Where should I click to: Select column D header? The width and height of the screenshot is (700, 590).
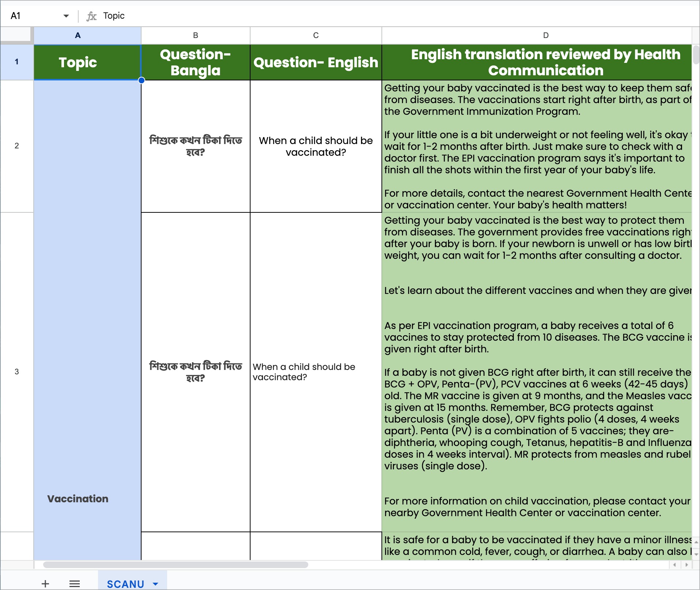[x=537, y=35]
